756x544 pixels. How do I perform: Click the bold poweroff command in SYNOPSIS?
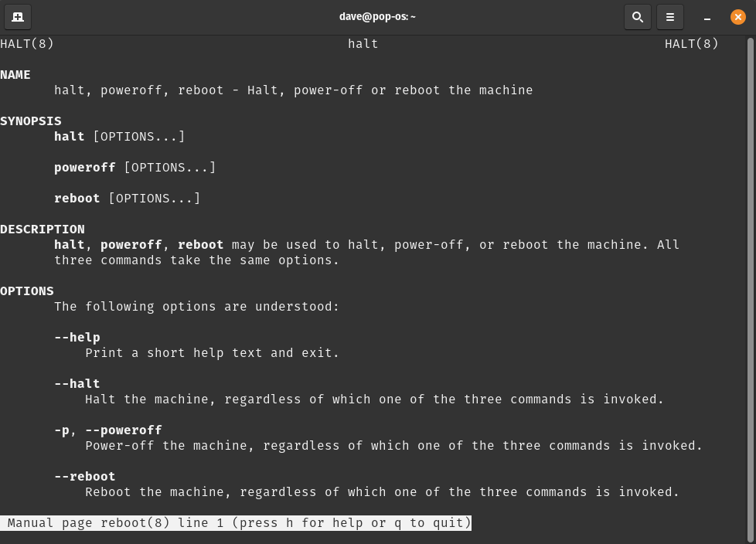84,167
